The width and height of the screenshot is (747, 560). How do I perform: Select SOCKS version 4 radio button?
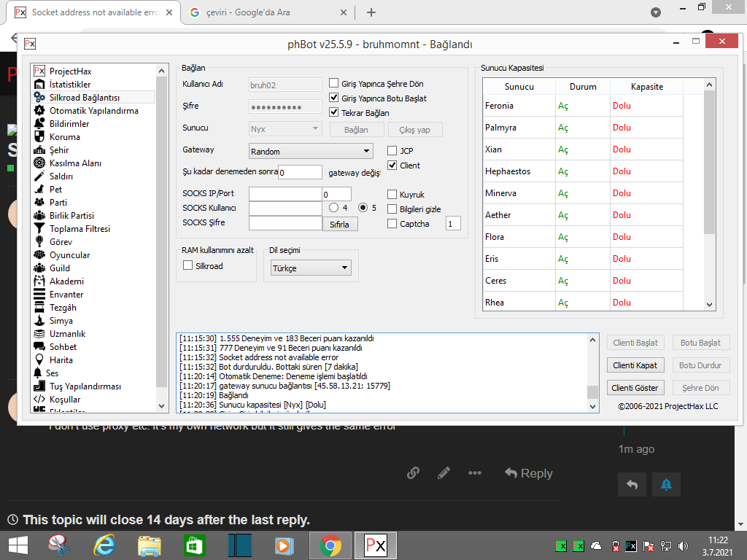(334, 208)
